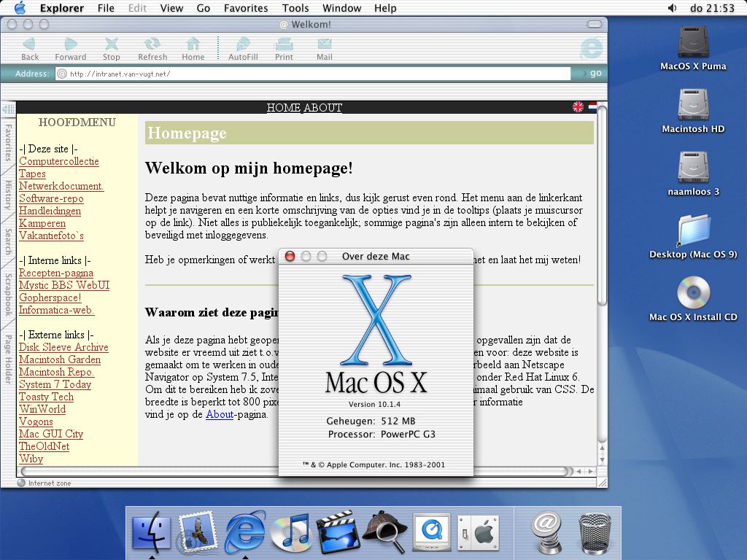This screenshot has height=560, width=747.
Task: Open Sherlock from the Dock
Action: (x=384, y=532)
